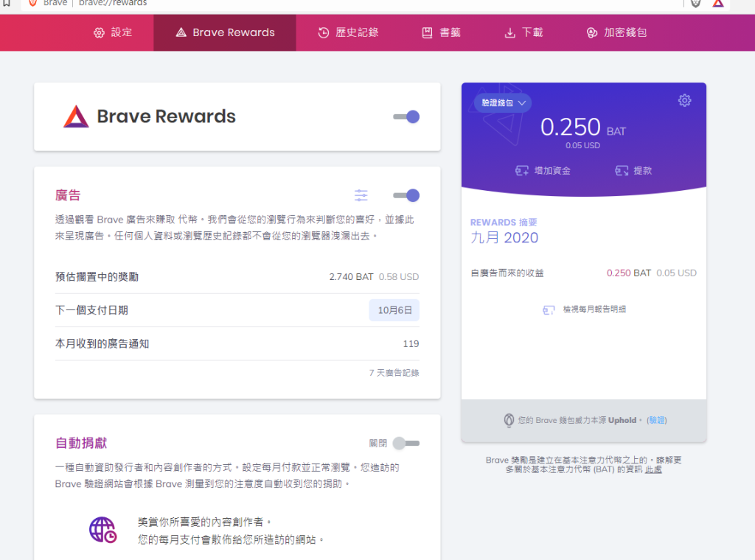
Task: Toggle the 廣告 ads switch
Action: coord(406,195)
